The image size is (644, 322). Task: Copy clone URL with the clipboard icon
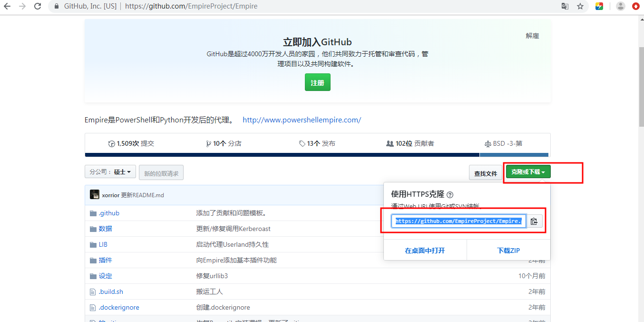(534, 221)
